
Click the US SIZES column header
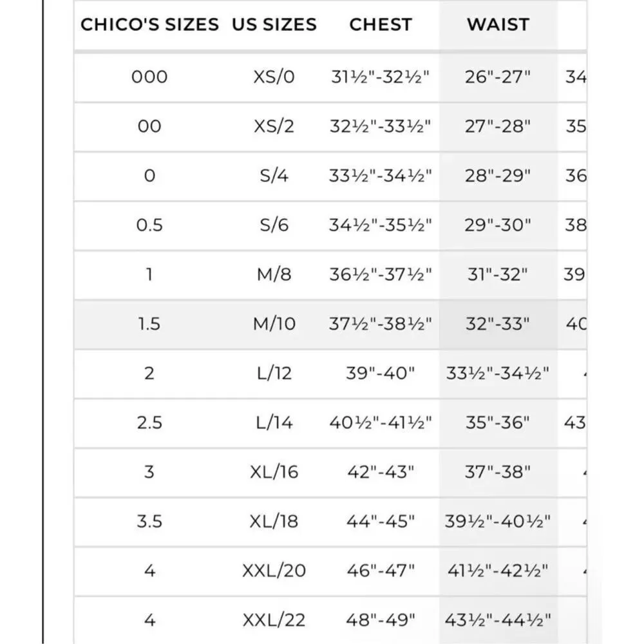tap(274, 25)
